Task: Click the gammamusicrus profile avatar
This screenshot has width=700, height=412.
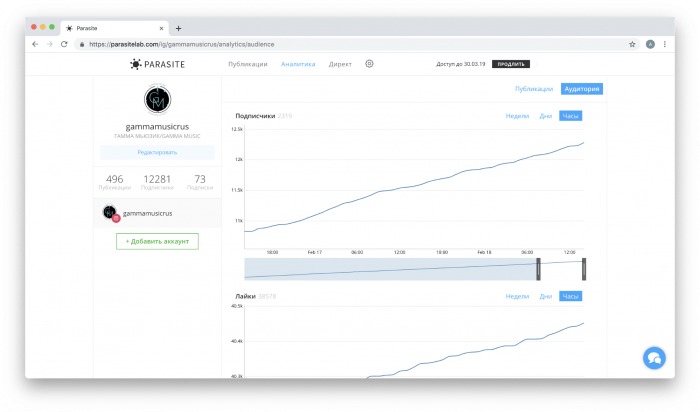Action: [x=157, y=100]
